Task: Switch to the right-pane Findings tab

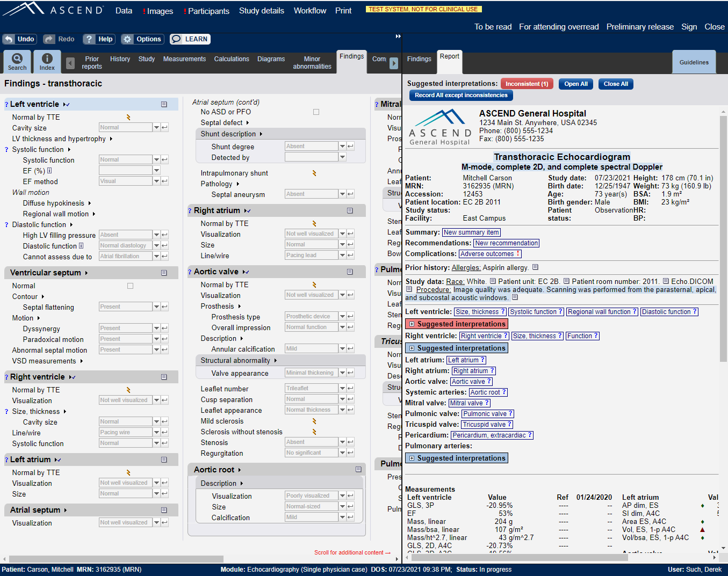Action: click(x=419, y=59)
